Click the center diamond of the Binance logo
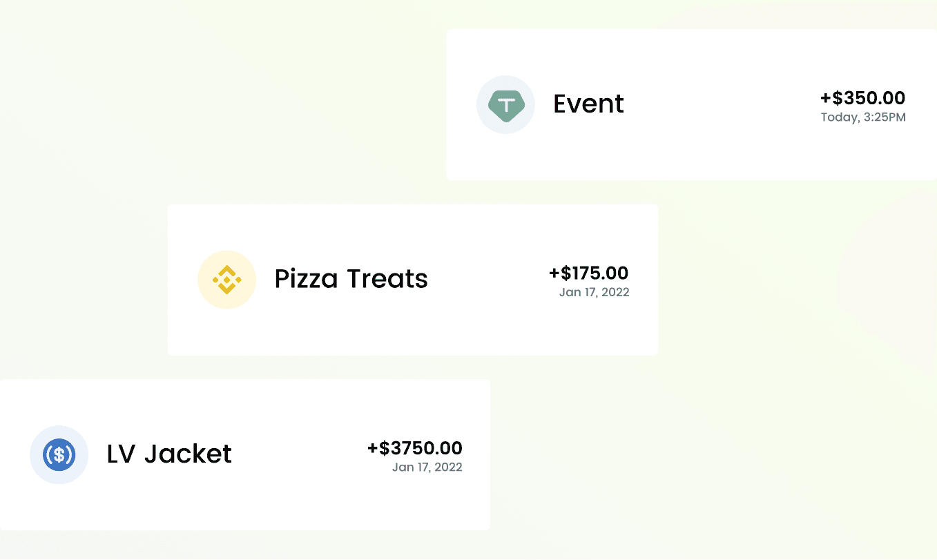Viewport: 937px width, 560px height. (226, 280)
